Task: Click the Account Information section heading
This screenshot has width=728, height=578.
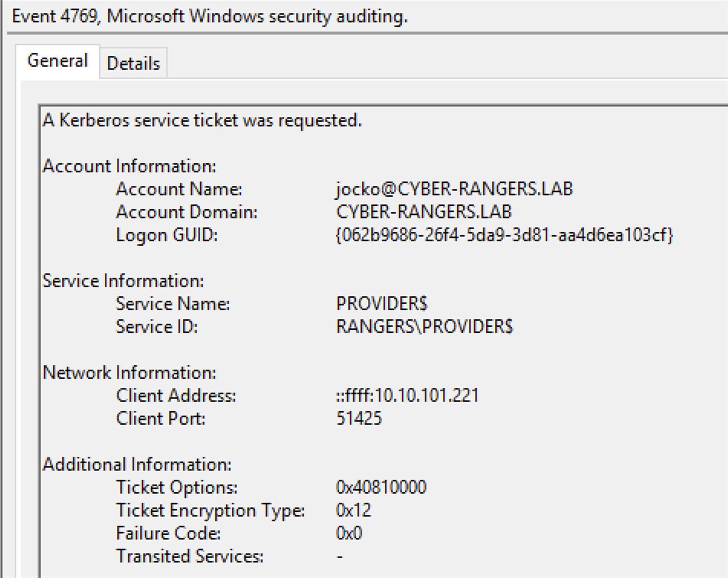Action: pos(129,166)
